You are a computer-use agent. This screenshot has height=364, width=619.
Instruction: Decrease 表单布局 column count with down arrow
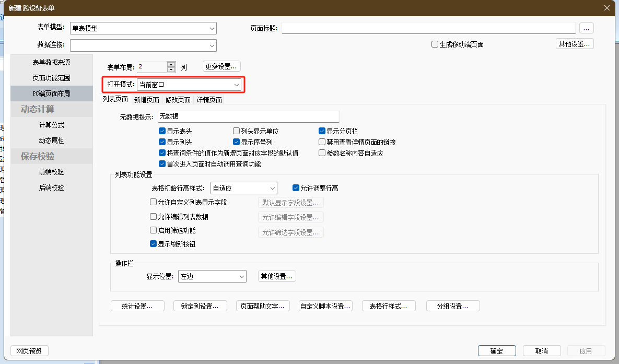(x=171, y=69)
